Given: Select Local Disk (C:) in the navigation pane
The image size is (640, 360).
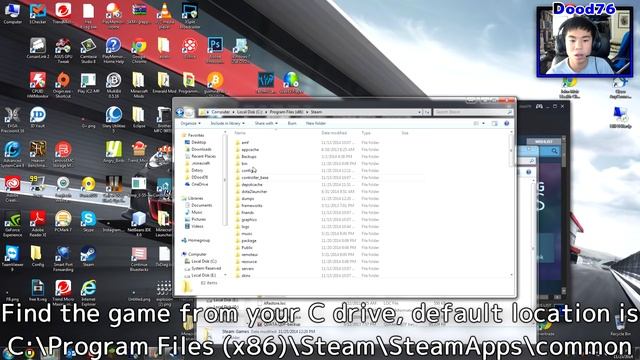Looking at the screenshot, I should click(x=204, y=261).
